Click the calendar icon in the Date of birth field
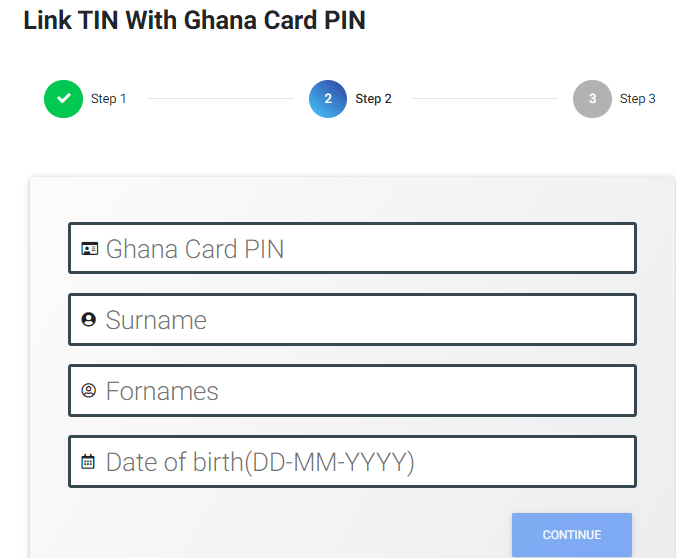Screen dimensions: 676x558 point(88,461)
